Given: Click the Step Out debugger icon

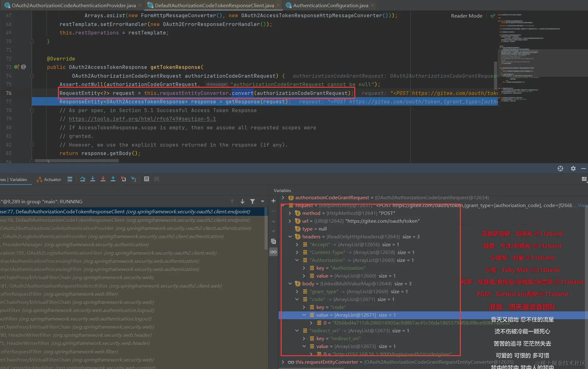Looking at the screenshot, I should tap(113, 179).
